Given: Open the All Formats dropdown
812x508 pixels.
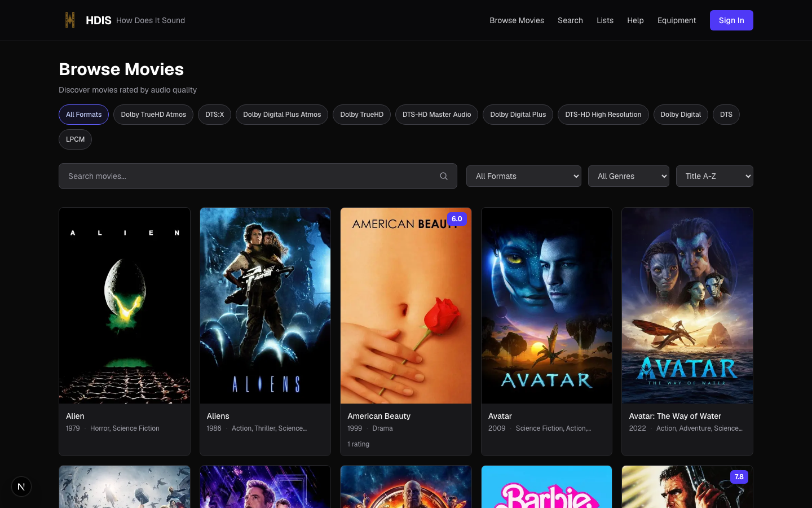Looking at the screenshot, I should 524,176.
